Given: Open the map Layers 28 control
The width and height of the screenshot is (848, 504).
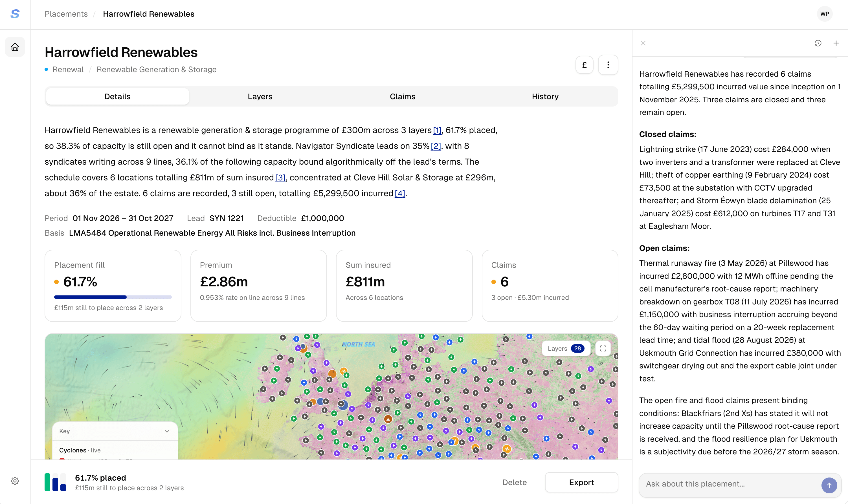Looking at the screenshot, I should click(x=566, y=348).
